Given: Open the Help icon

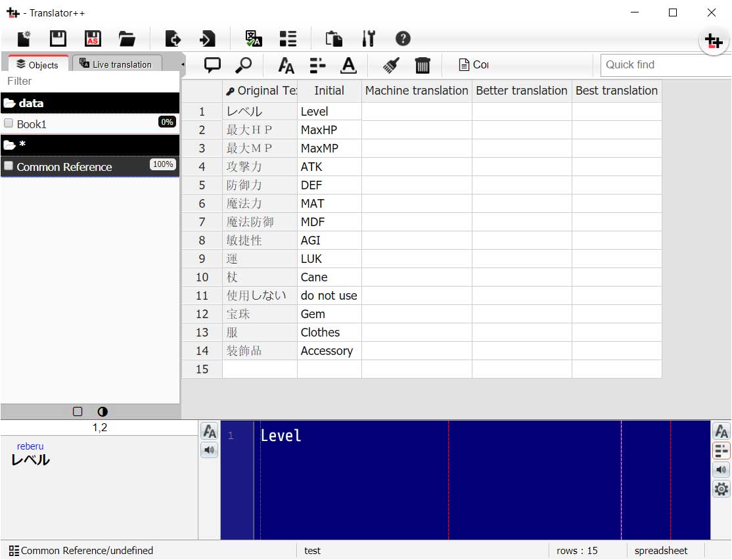Looking at the screenshot, I should tap(403, 39).
